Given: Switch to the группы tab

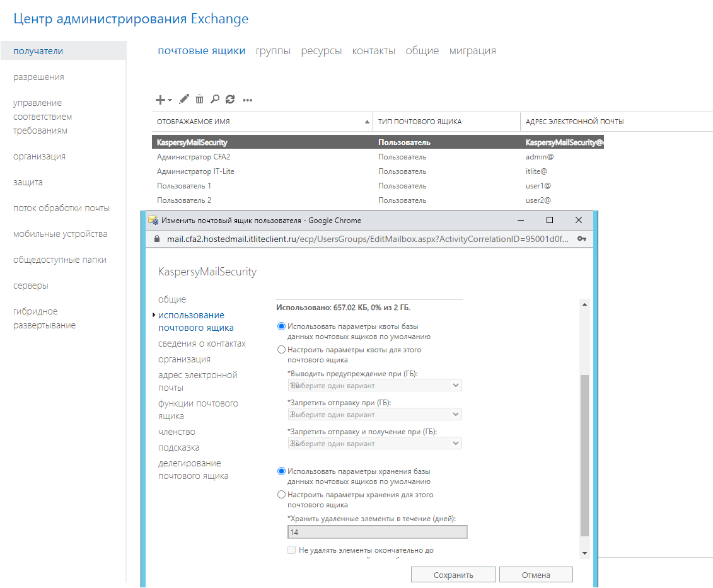Looking at the screenshot, I should 273,51.
